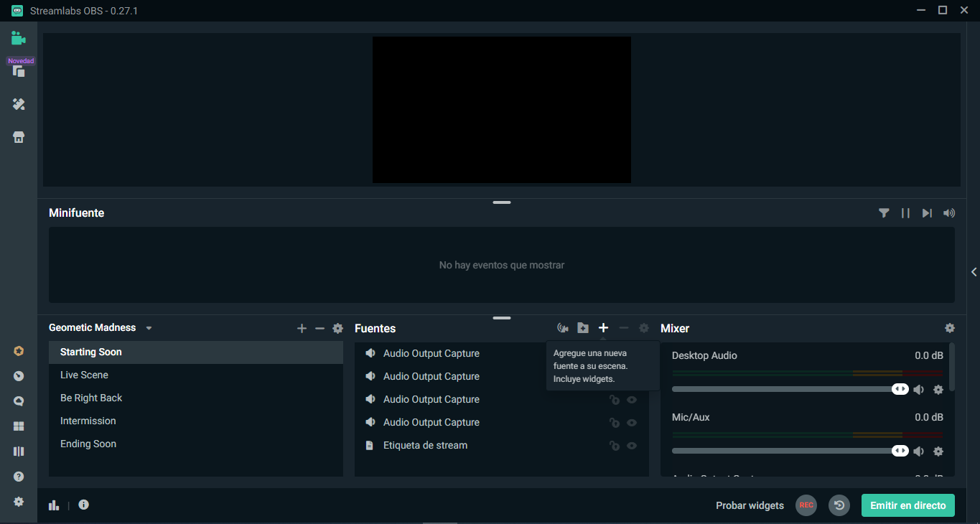Open the Minifuente filter icon
Viewport: 980px width, 524px height.
884,213
